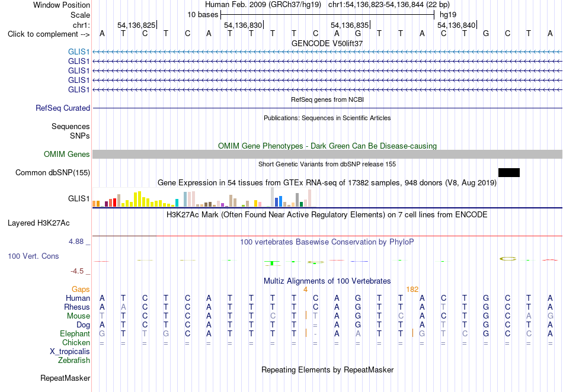Click the gray OMIM Genes bar
Image resolution: width=563 pixels, height=392 pixels.
coord(327,154)
